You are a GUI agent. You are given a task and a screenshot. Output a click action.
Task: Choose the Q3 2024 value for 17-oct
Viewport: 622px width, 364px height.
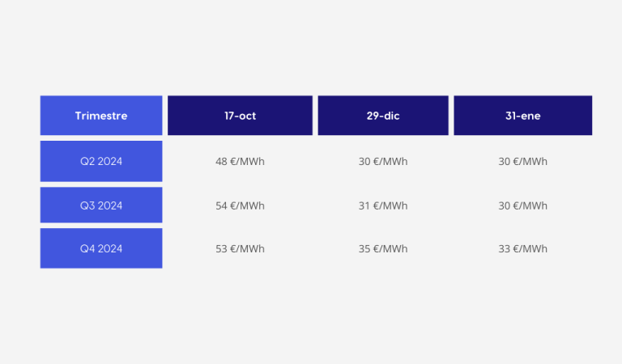(240, 205)
